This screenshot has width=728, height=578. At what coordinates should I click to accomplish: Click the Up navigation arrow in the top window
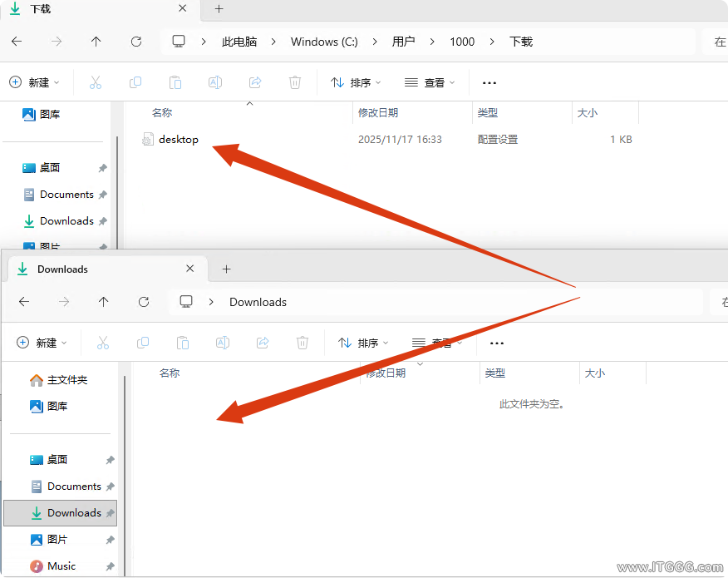point(96,41)
